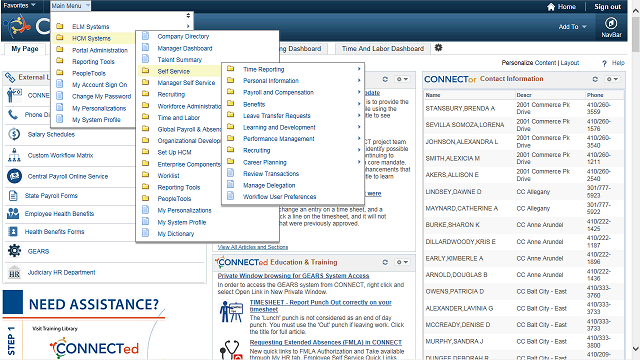Open Contact Information pagelet settings dropdown
Viewport: 640px width, 360px height.
pos(611,79)
